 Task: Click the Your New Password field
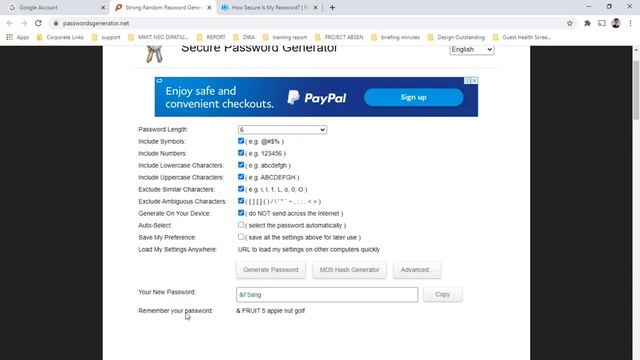point(327,295)
